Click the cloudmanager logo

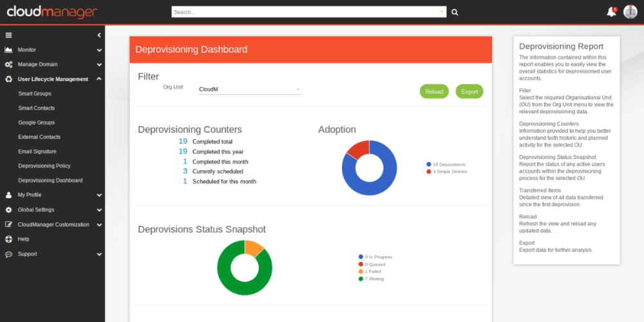pyautogui.click(x=52, y=12)
